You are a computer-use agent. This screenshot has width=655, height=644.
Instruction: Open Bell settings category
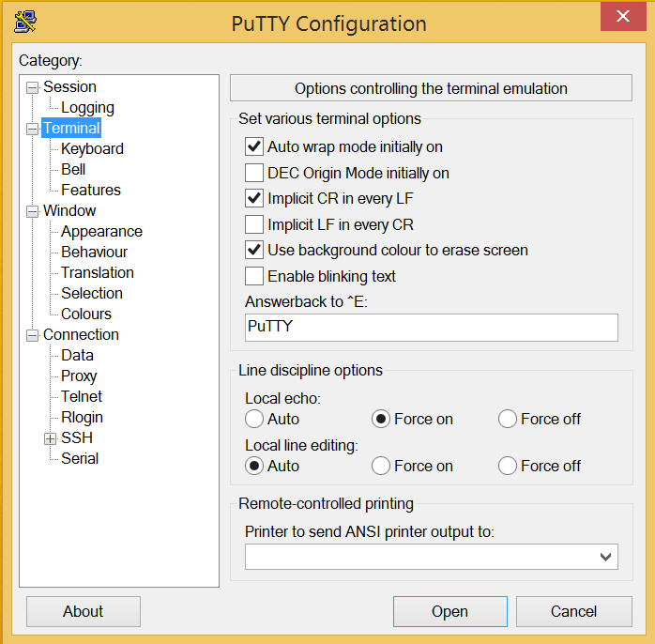tap(73, 169)
